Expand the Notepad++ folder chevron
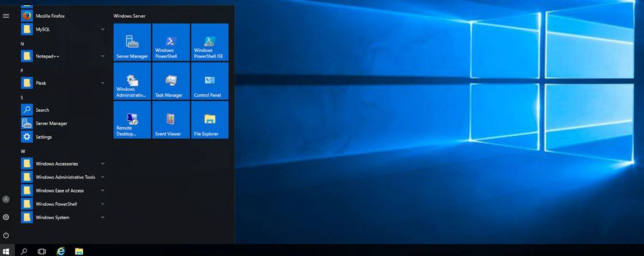Viewport: 644px width, 256px height. tap(103, 56)
